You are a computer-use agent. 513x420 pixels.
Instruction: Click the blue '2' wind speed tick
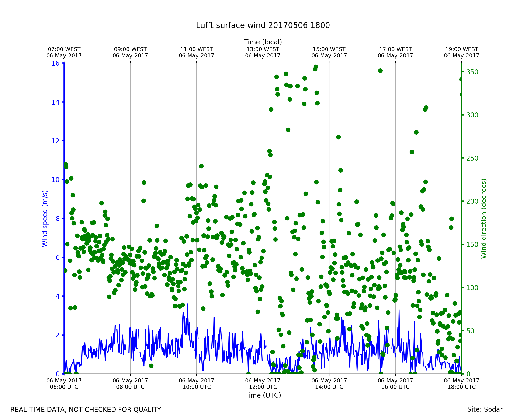coord(58,335)
